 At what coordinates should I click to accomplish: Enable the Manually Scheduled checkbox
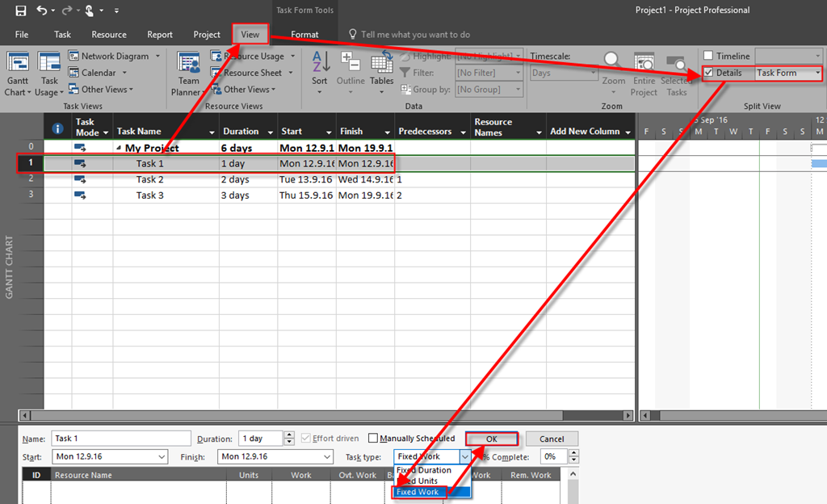coord(372,439)
